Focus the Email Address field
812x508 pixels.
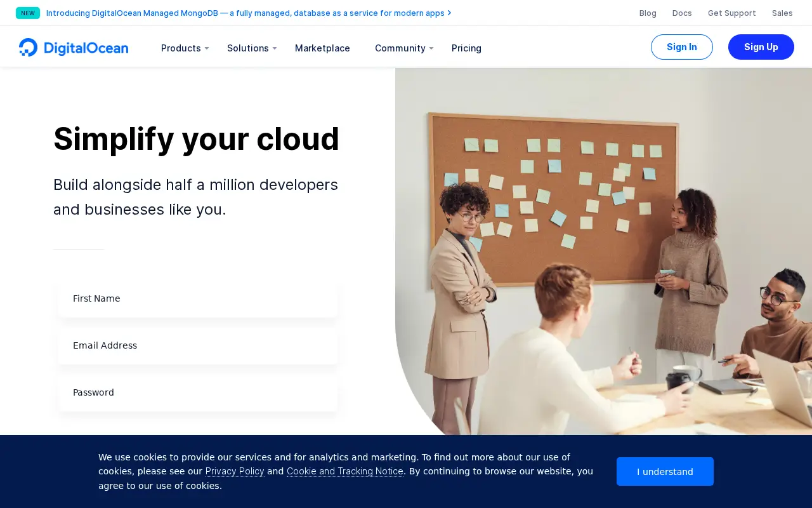(198, 345)
